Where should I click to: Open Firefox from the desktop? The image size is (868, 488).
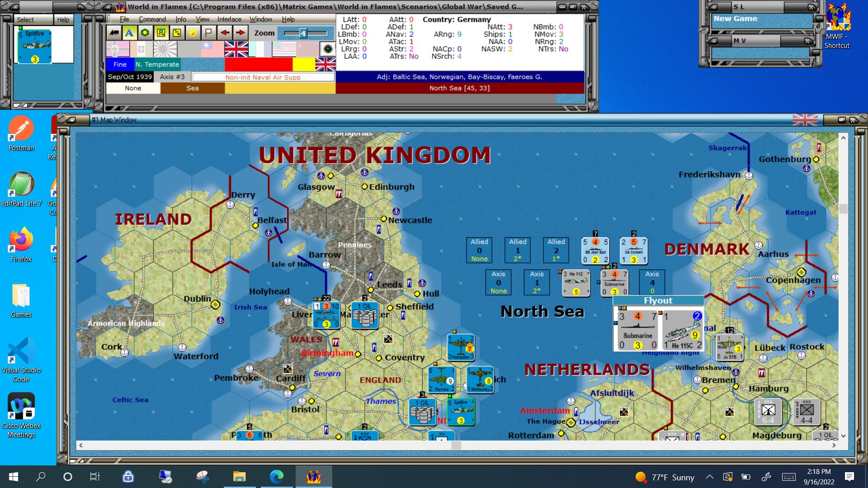(21, 245)
